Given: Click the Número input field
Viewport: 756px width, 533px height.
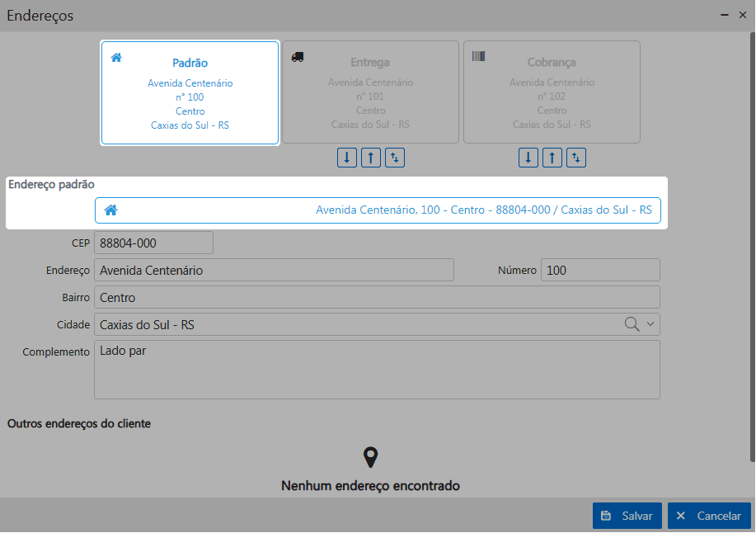Looking at the screenshot, I should click(600, 271).
